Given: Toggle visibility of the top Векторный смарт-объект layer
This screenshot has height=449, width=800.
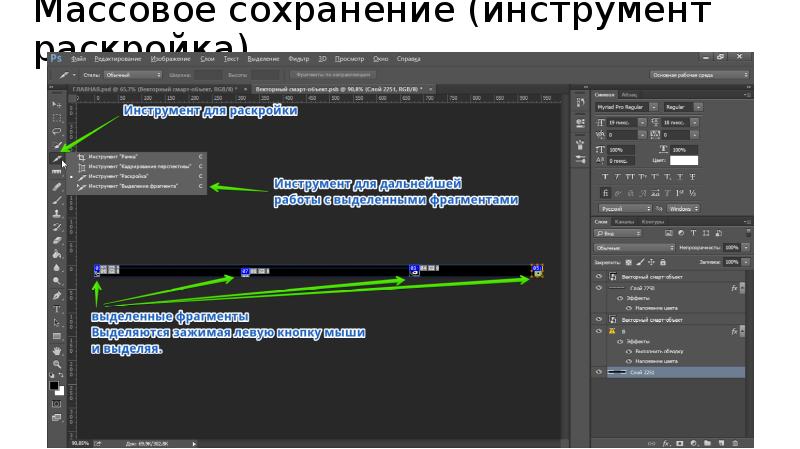Looking at the screenshot, I should pyautogui.click(x=599, y=275).
